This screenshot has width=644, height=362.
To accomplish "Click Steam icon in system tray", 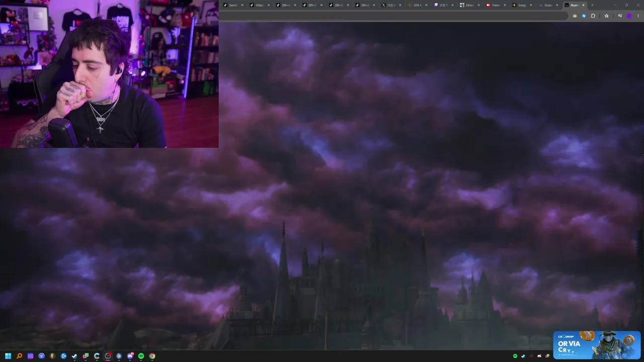I will pyautogui.click(x=523, y=356).
